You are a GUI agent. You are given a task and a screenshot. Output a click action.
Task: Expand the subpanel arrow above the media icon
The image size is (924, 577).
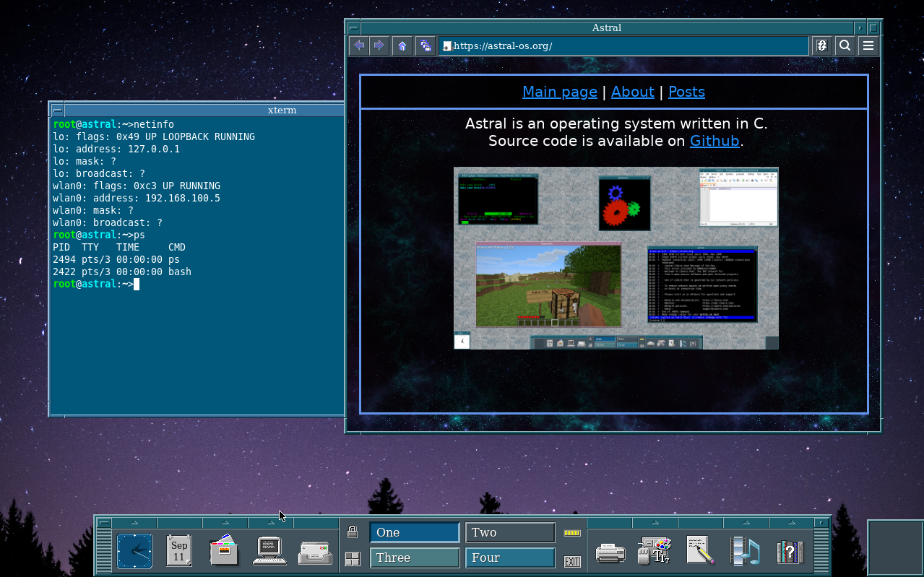tap(746, 523)
